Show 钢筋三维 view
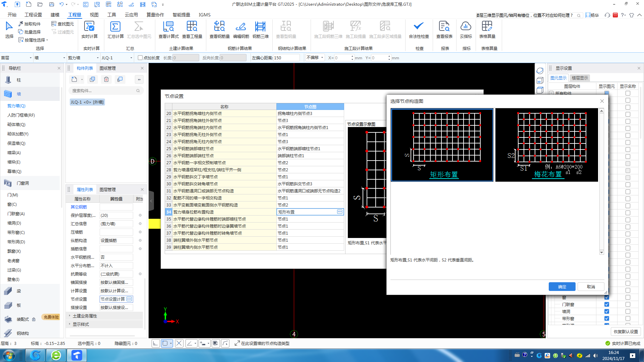The height and width of the screenshot is (362, 644). coord(260,29)
